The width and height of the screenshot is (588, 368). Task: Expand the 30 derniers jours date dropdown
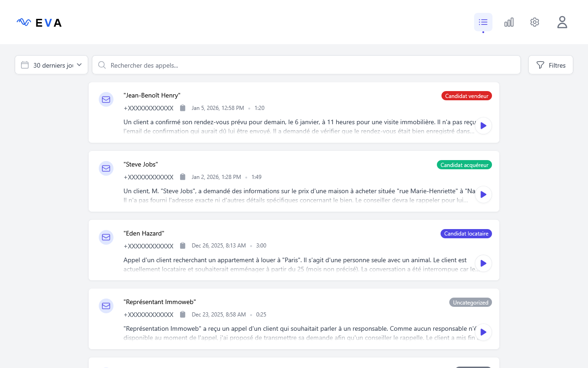point(51,64)
